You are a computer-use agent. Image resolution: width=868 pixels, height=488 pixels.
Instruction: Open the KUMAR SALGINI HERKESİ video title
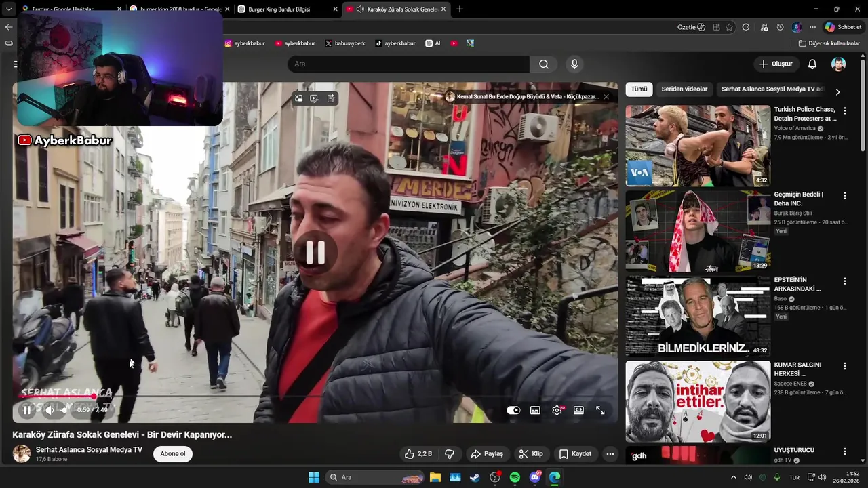coord(798,369)
